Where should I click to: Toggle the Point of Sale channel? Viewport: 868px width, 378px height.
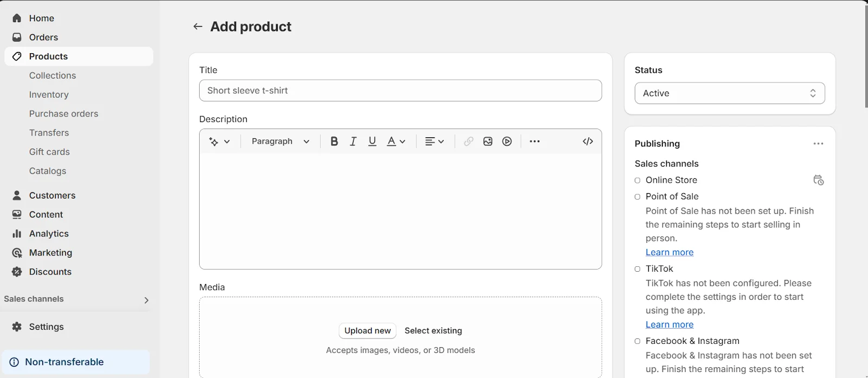637,197
